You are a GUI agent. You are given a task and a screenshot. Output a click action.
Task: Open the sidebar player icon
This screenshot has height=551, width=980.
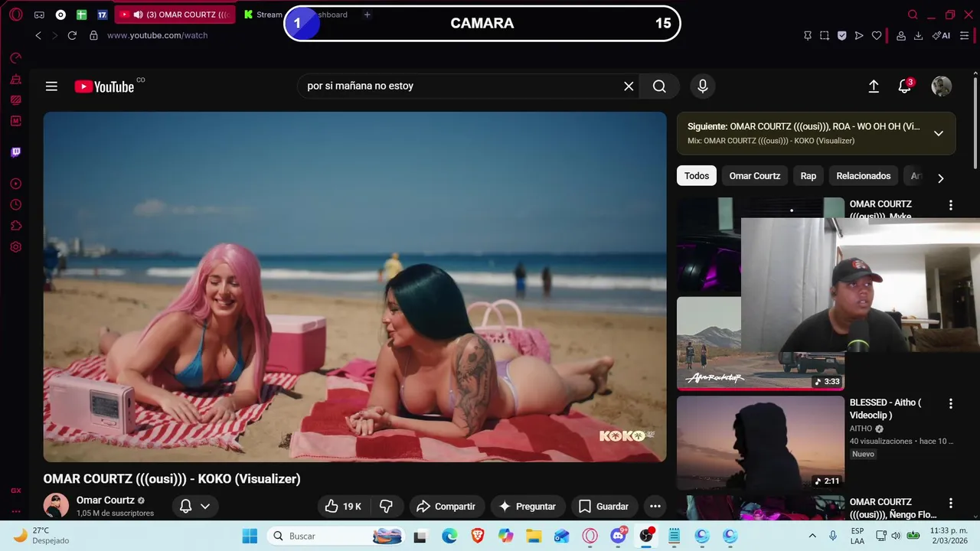16,184
